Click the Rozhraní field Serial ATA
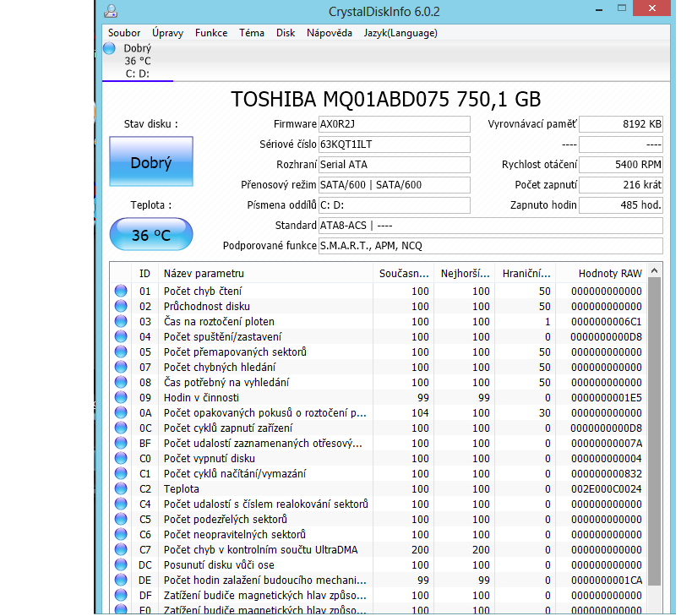Image resolution: width=692 pixels, height=616 pixels. click(395, 165)
